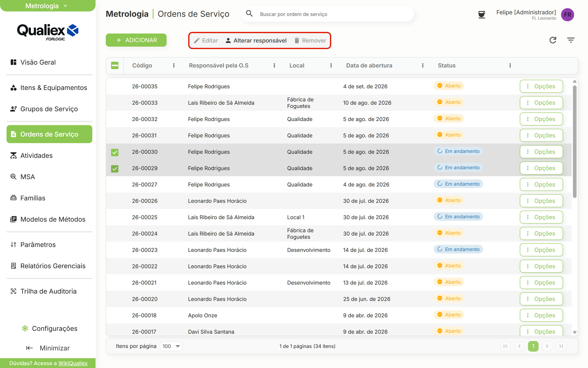Screen dimensions: 588x368
Task: Open Modelos de Métodos
Action: 49,219
